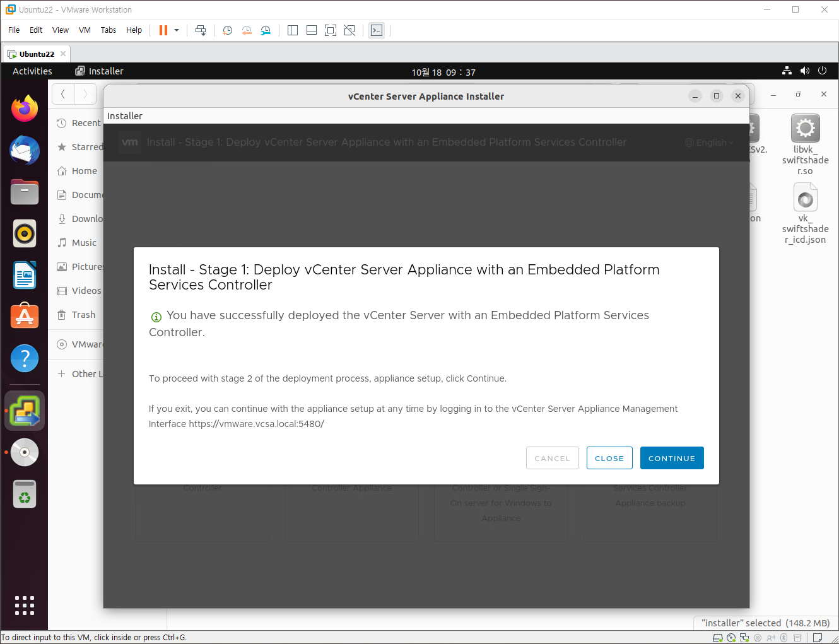Open the clock and calendar in top bar
The image size is (839, 644).
(x=443, y=72)
